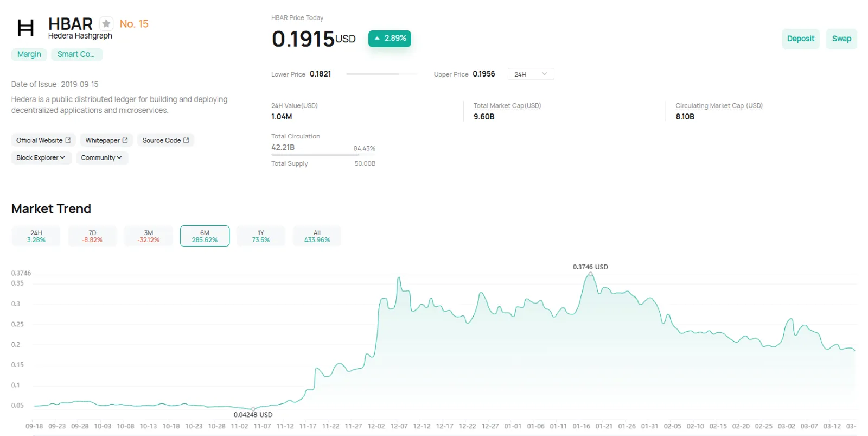Viewport: 868px width, 436px height.
Task: Select the All market trend tab
Action: coord(317,236)
